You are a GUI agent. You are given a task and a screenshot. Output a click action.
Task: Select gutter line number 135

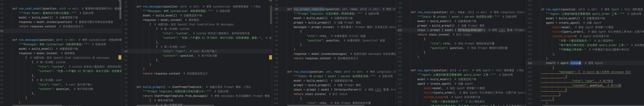click(530, 103)
